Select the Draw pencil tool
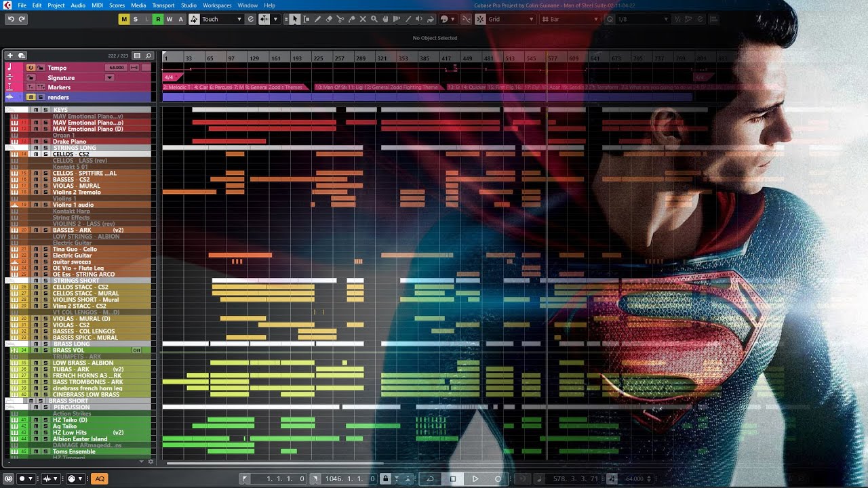 click(318, 19)
